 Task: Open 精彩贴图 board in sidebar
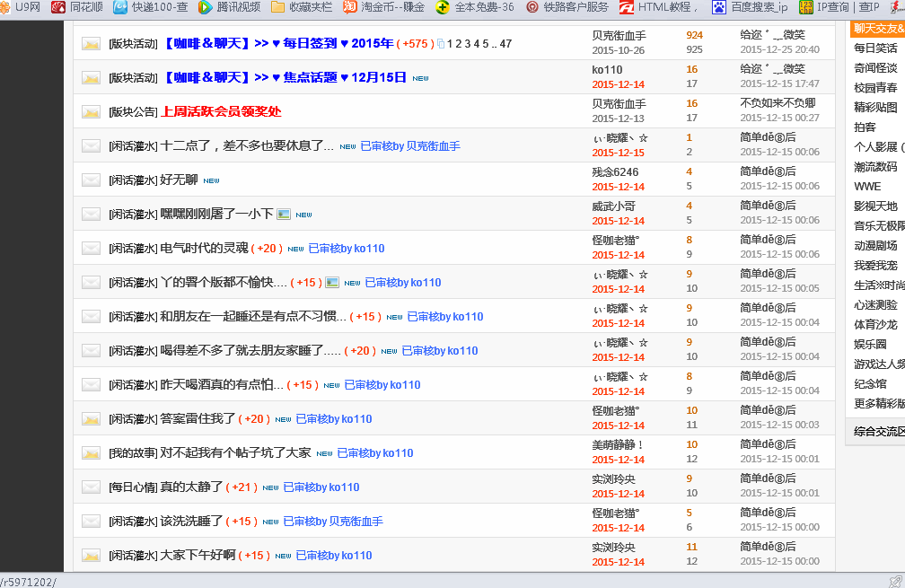coord(875,108)
